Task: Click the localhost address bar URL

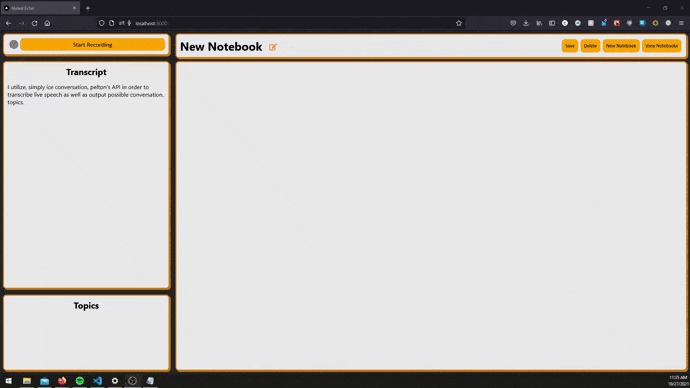Action: click(151, 23)
